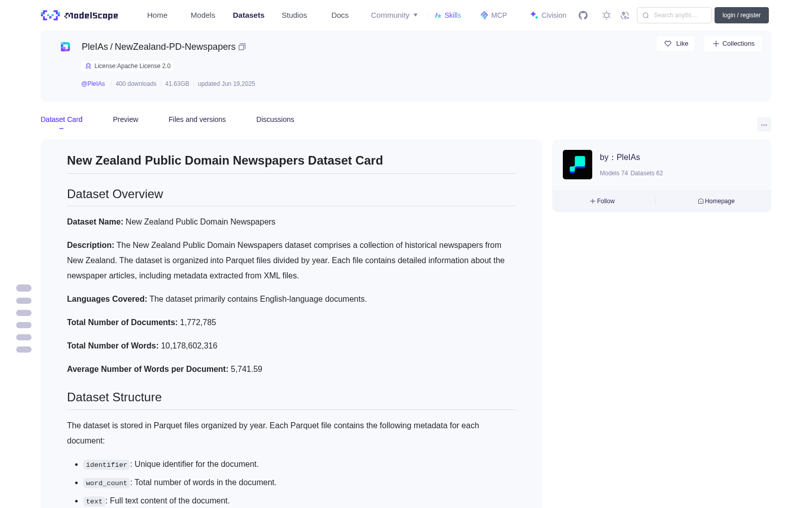This screenshot has width=812, height=508.
Task: Focus the Search anything input field
Action: coord(674,15)
